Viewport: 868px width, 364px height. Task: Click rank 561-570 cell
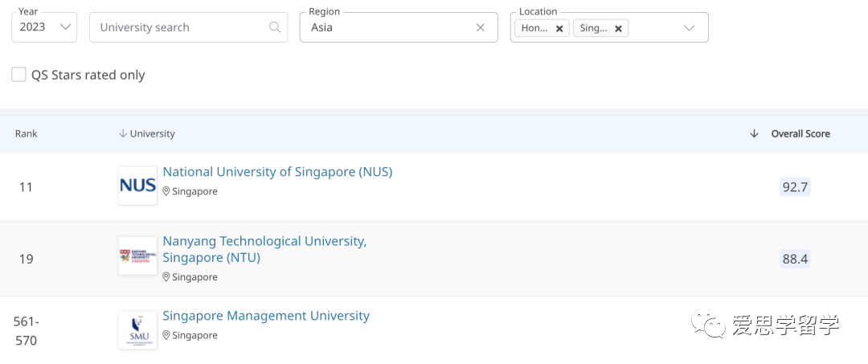click(x=26, y=331)
